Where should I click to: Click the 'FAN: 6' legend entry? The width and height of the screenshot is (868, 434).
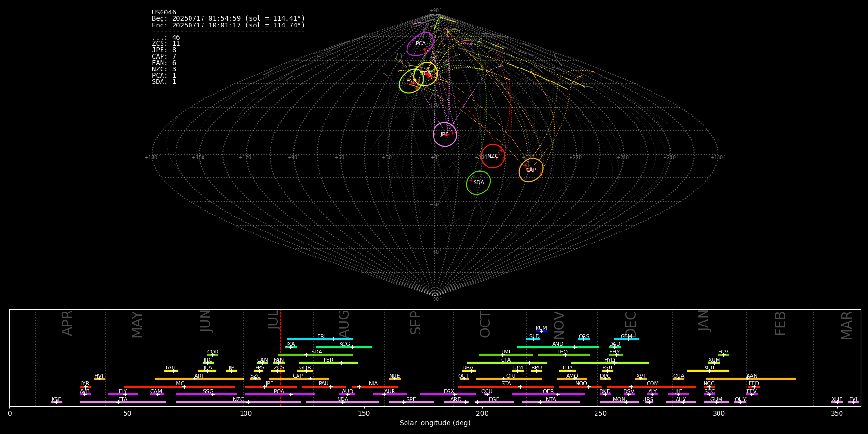164,63
